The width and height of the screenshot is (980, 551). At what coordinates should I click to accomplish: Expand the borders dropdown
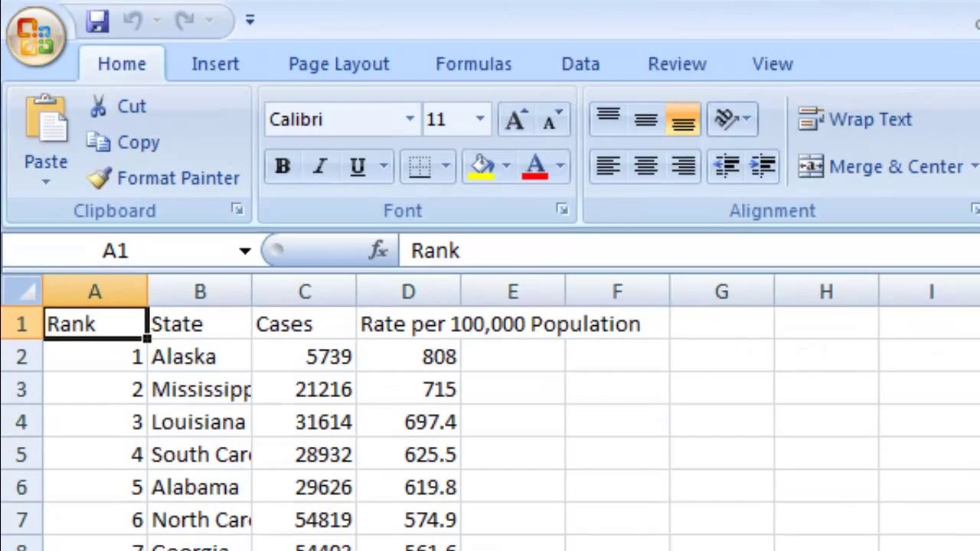(446, 166)
